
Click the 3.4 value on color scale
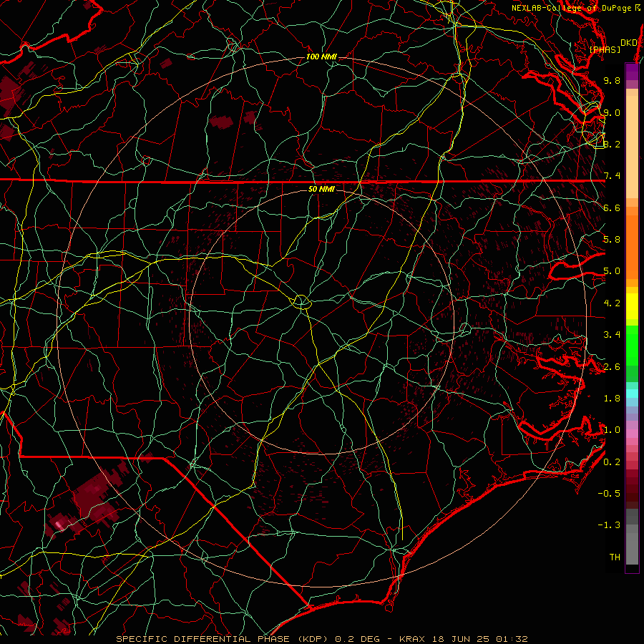pyautogui.click(x=612, y=335)
